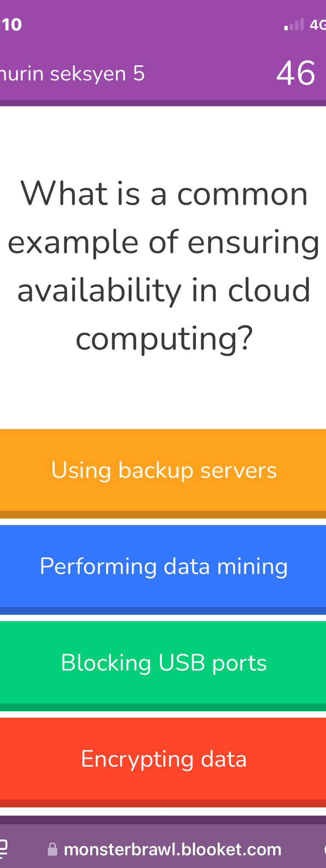Select the answer "Using backup servers"
Screen dimensions: 326x868
(163, 470)
